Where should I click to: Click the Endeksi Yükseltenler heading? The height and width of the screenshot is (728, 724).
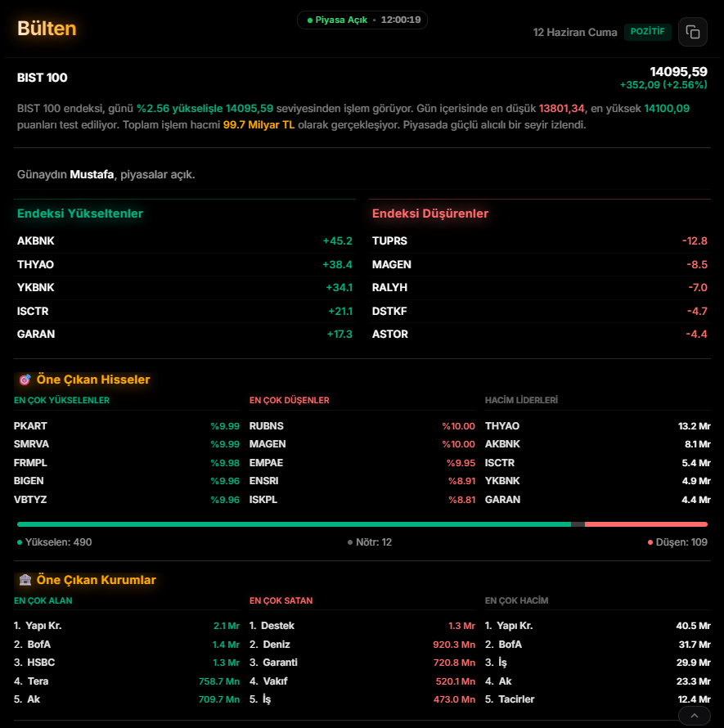click(x=80, y=213)
